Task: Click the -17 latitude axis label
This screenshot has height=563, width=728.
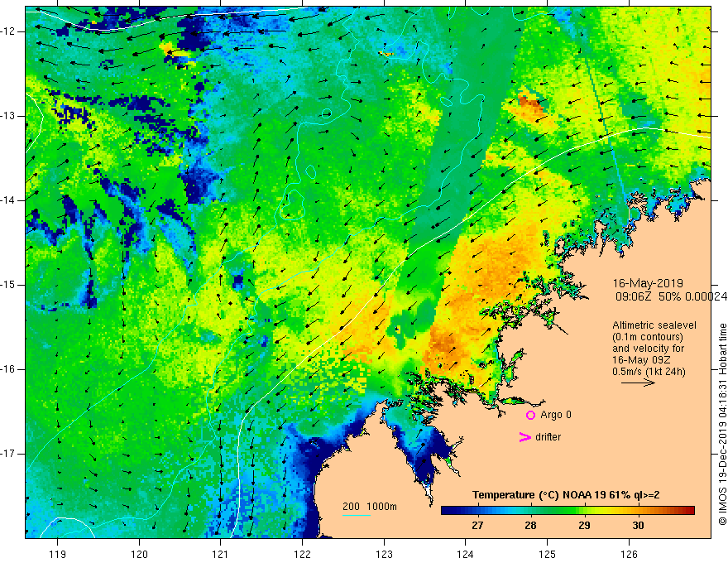Action: point(8,454)
